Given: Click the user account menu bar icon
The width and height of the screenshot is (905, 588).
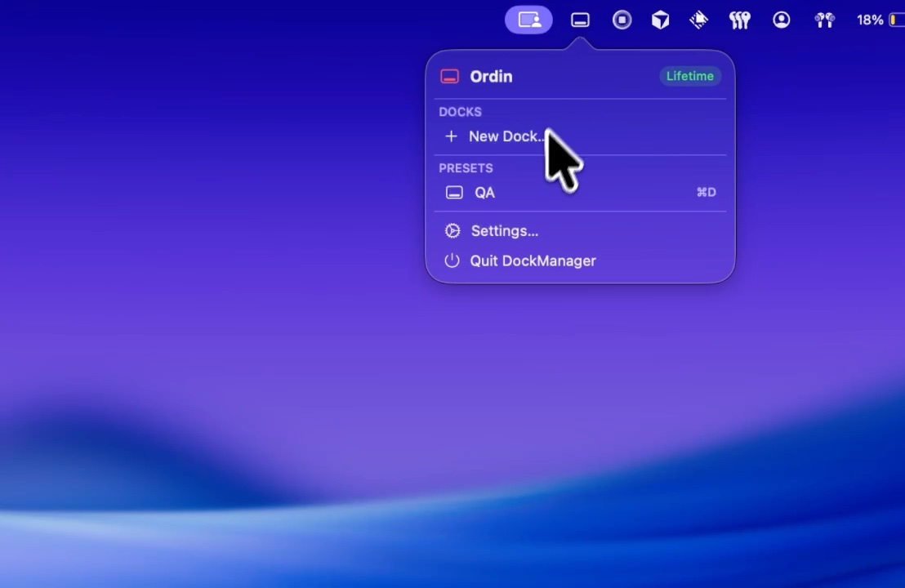Looking at the screenshot, I should coord(781,20).
